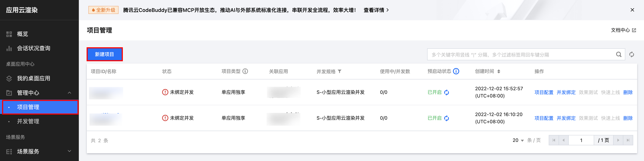Collapse the 管理中心 sidebar section
This screenshot has width=644, height=161.
(x=69, y=93)
